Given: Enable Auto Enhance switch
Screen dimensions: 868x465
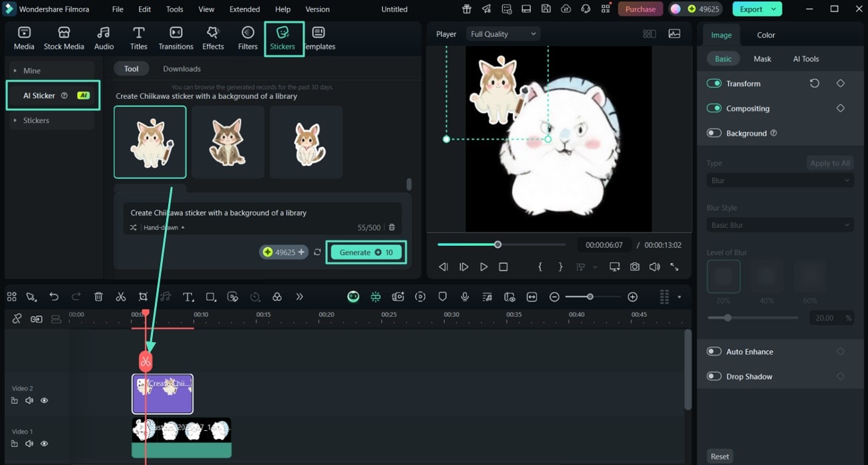Looking at the screenshot, I should 714,351.
